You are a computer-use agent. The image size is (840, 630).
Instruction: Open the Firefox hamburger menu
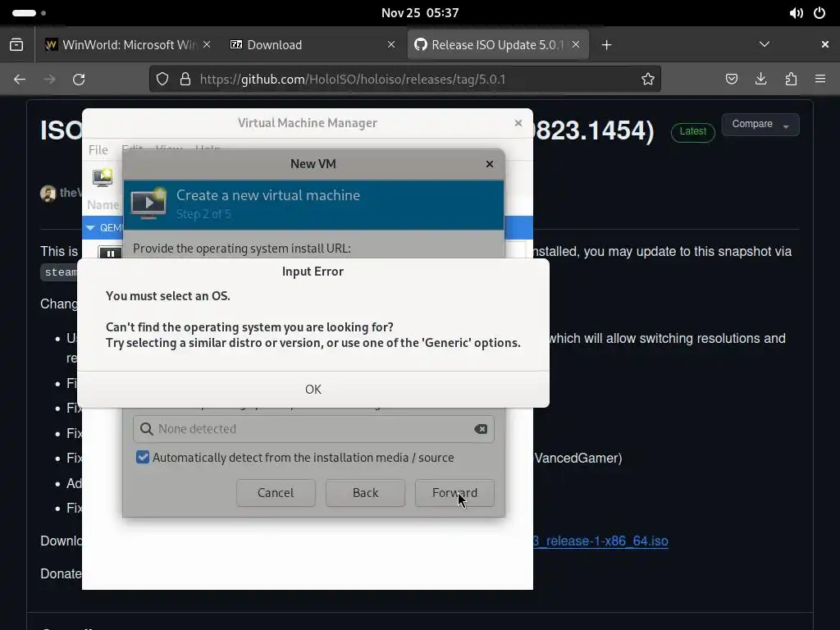click(x=820, y=80)
